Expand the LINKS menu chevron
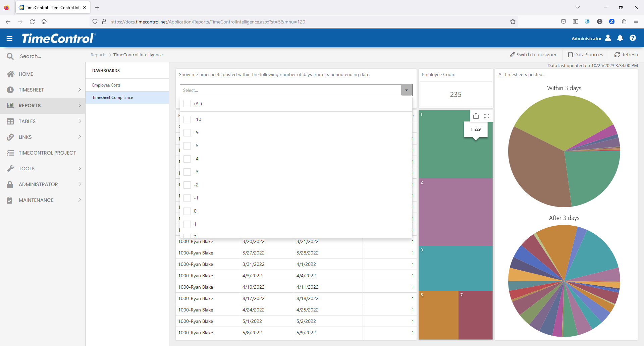The height and width of the screenshot is (346, 644). 79,137
